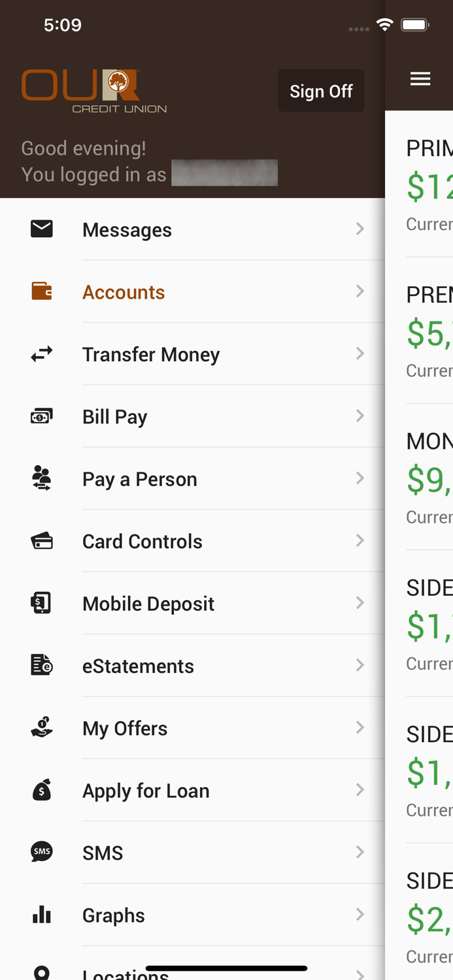Tap the Our Credit Union logo
This screenshot has width=453, height=980.
coord(94,91)
